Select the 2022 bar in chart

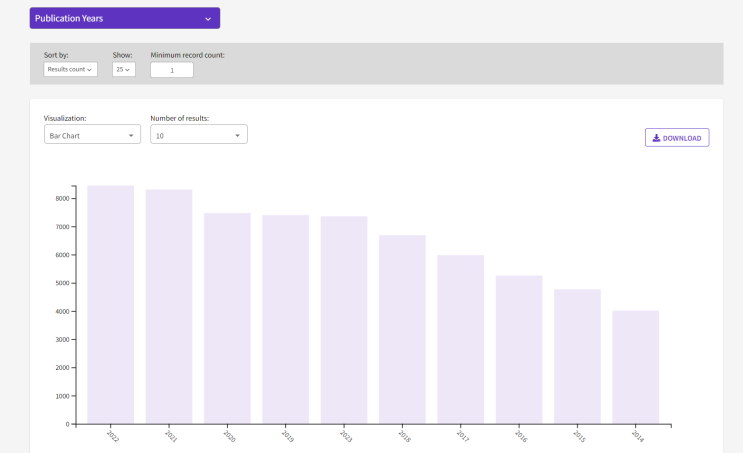click(110, 305)
